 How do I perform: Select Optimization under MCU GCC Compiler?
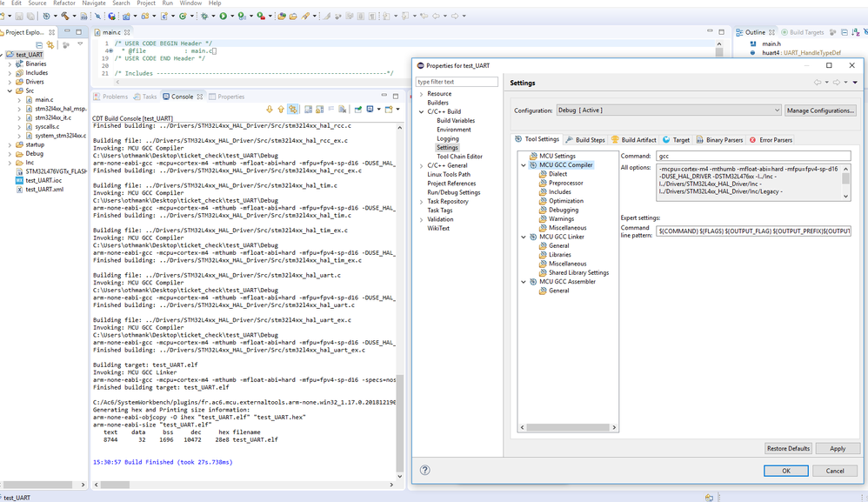565,201
